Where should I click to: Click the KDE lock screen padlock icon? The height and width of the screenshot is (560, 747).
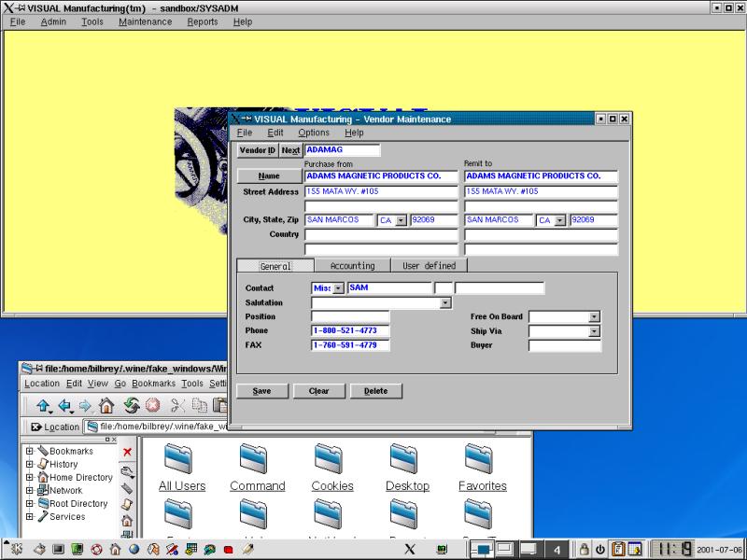(x=584, y=549)
